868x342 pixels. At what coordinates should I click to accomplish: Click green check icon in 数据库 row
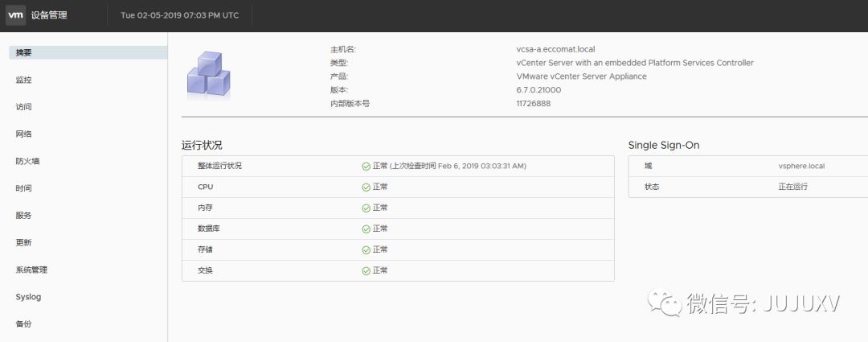pyautogui.click(x=366, y=229)
